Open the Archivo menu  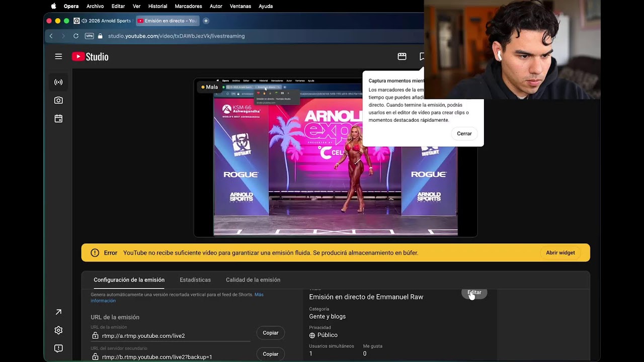click(95, 6)
